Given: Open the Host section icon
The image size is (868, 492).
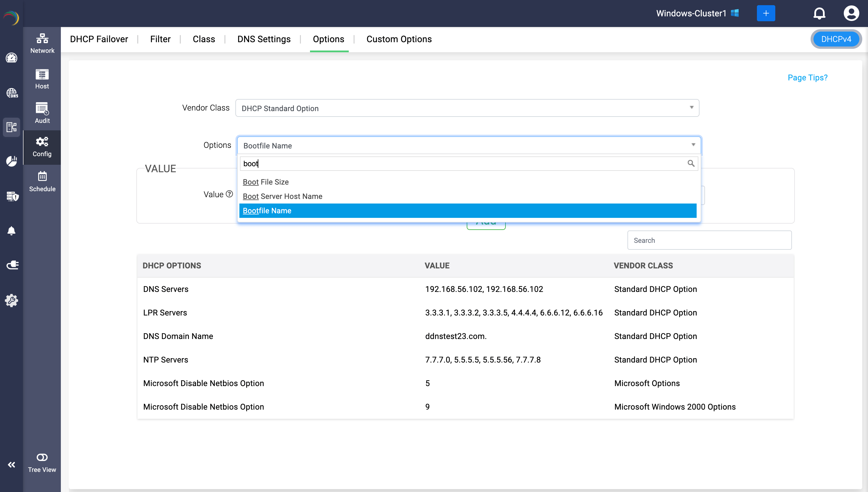Looking at the screenshot, I should point(42,79).
